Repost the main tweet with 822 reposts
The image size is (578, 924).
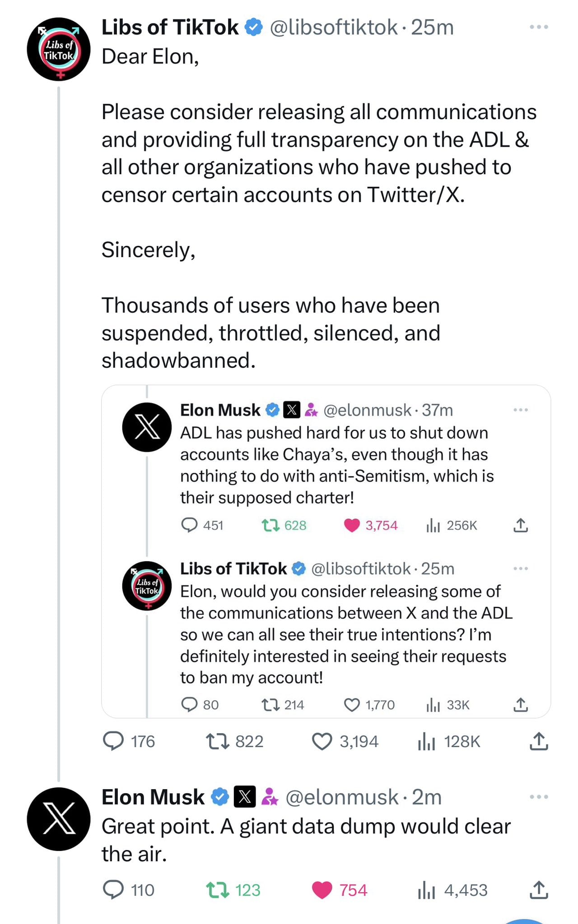218,741
